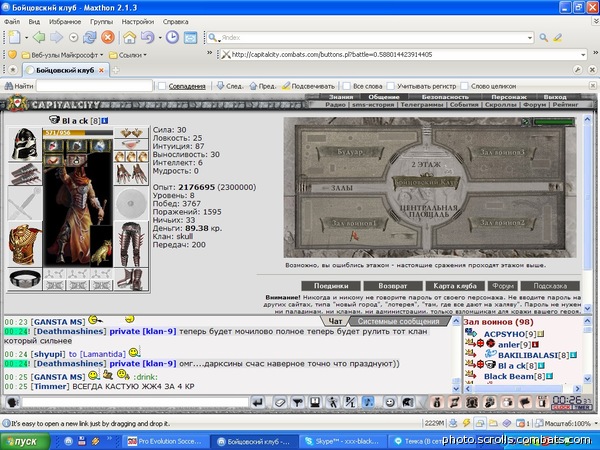
Task: Open the Избранное menu
Action: point(65,22)
